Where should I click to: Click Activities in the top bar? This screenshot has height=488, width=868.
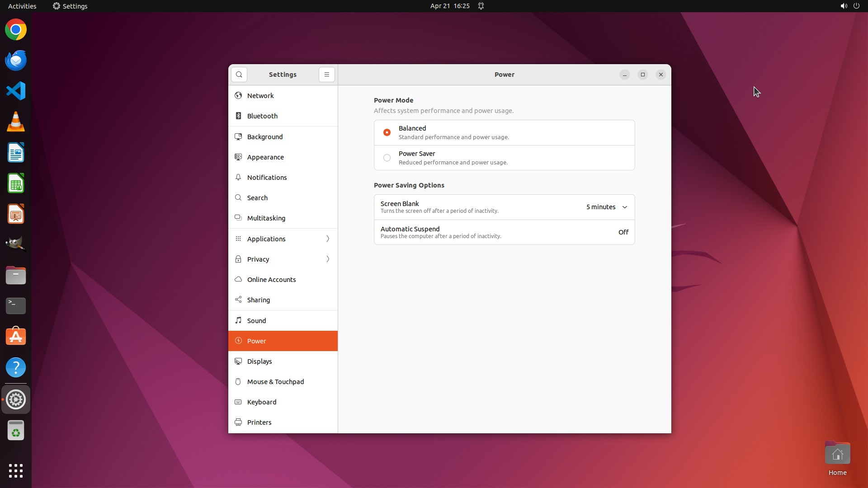point(22,6)
